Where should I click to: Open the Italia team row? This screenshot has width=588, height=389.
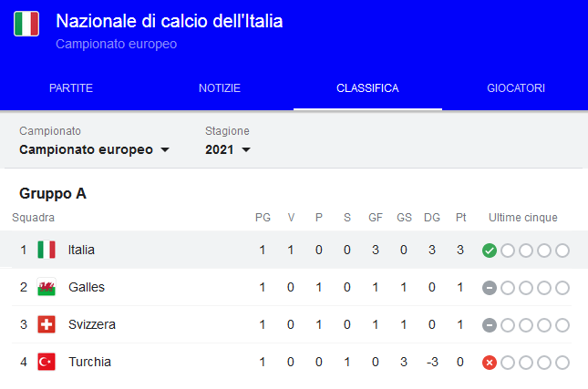(x=81, y=250)
